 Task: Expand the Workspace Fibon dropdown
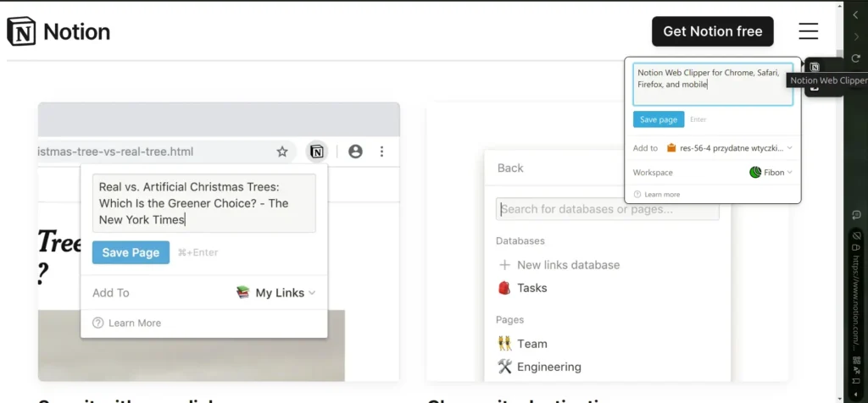tap(771, 173)
